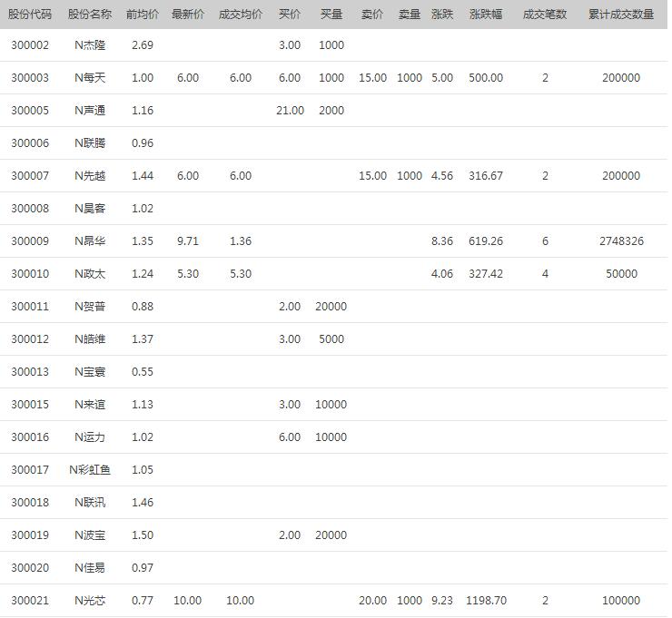Click bid price 6.00 for N运力
Screen dimensions: 672x618
(290, 437)
